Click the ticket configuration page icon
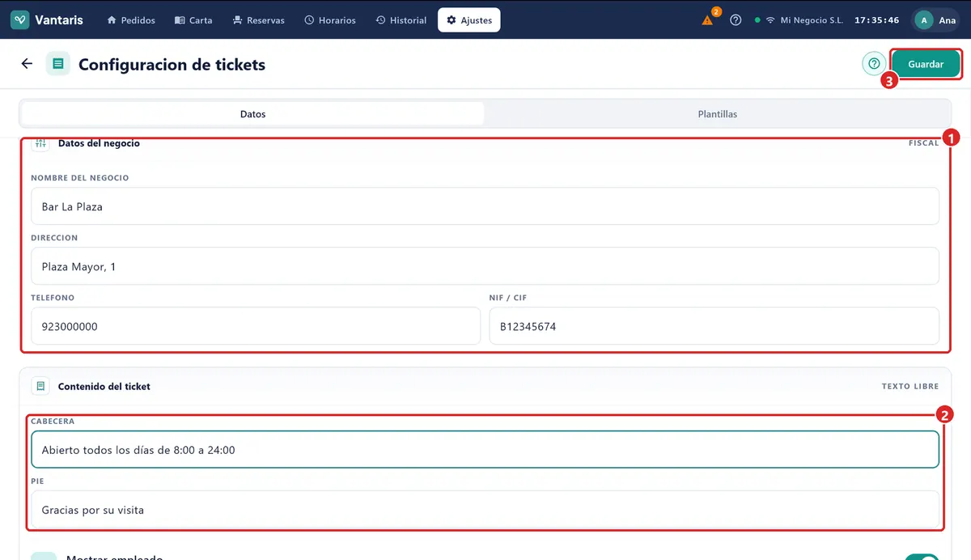 [58, 64]
